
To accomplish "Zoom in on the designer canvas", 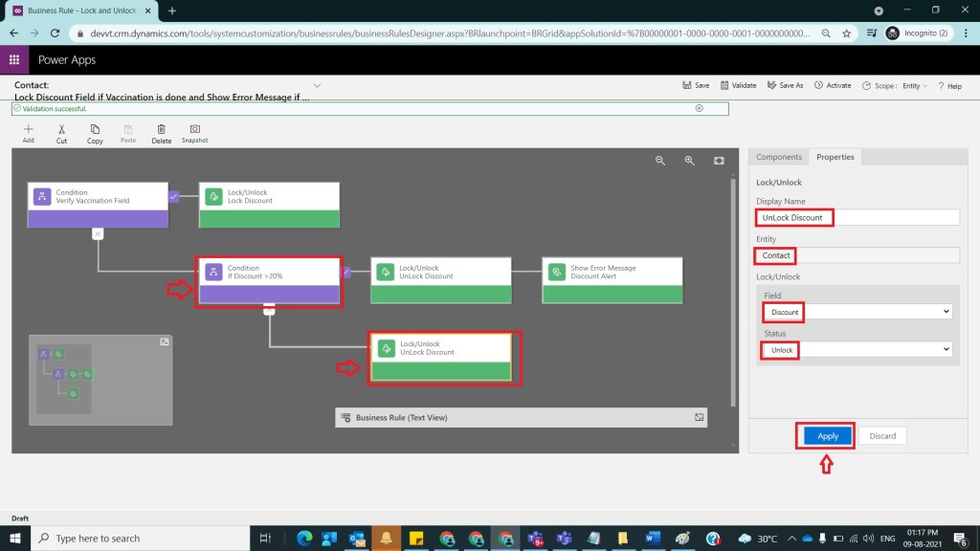I will pyautogui.click(x=689, y=161).
